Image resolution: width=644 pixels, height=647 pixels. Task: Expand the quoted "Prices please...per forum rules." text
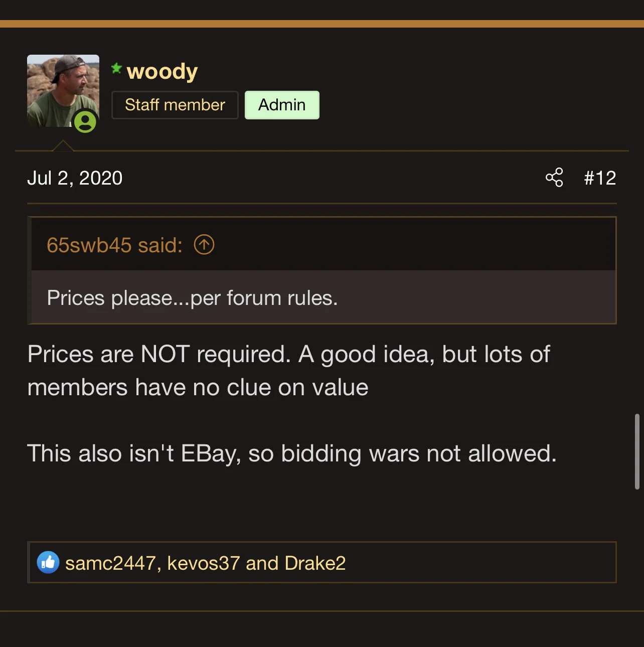[x=192, y=298]
